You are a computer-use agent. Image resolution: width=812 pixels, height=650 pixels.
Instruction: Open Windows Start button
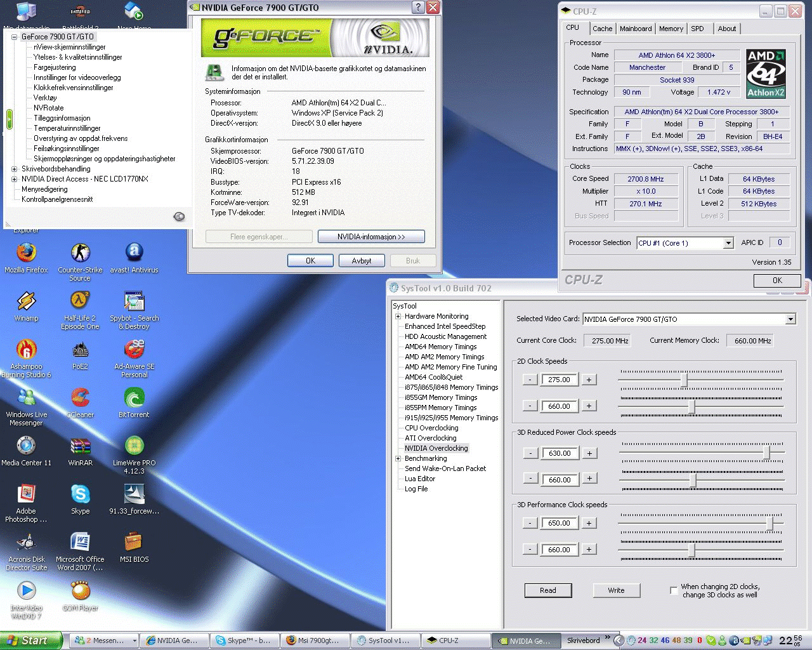coord(31,640)
